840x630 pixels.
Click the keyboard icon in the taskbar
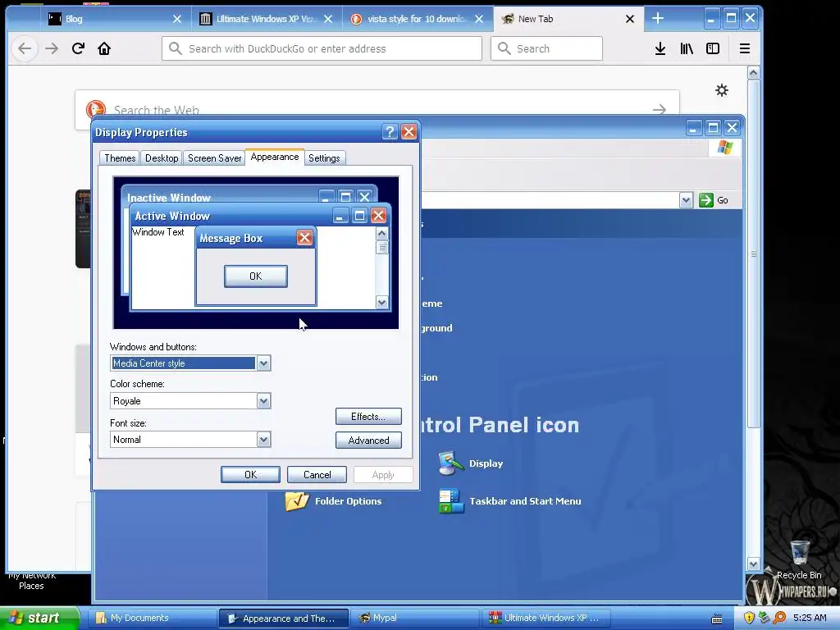717,619
